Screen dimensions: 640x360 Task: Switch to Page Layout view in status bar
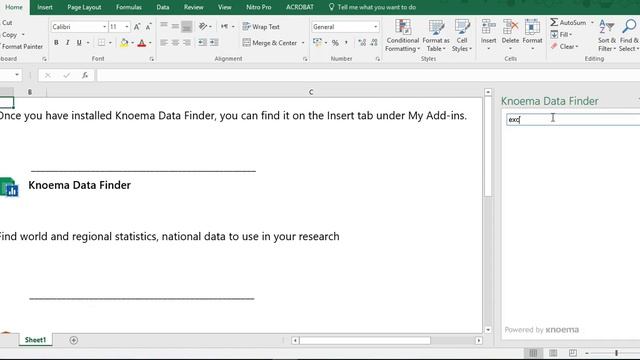point(553,353)
